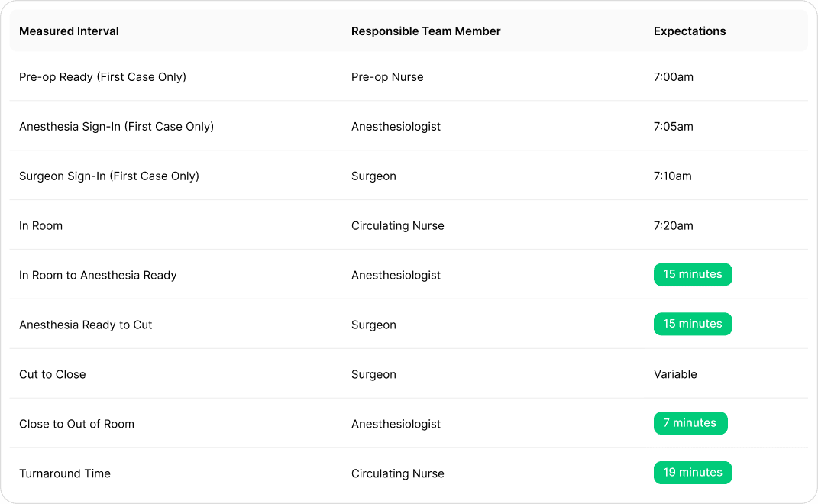Image resolution: width=818 pixels, height=504 pixels.
Task: Click the 15 minutes badge for Anesthesia Ready to Cut
Action: pyautogui.click(x=692, y=324)
